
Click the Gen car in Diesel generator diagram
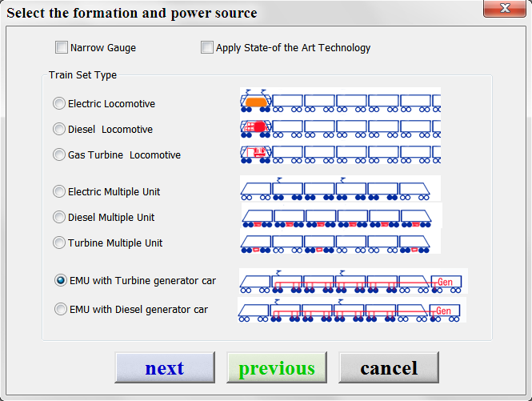tap(445, 313)
